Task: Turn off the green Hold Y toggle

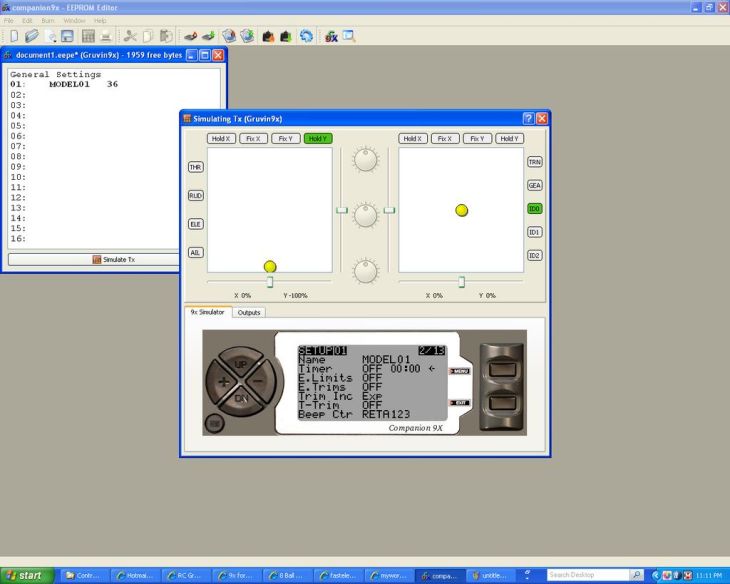Action: coord(318,138)
